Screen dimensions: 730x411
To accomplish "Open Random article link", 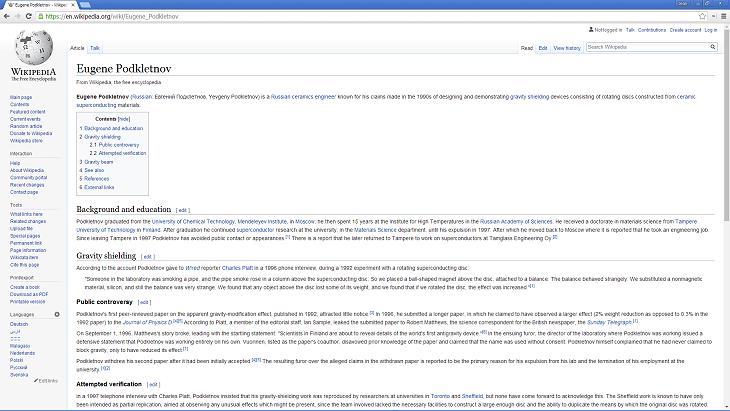I will 26,126.
